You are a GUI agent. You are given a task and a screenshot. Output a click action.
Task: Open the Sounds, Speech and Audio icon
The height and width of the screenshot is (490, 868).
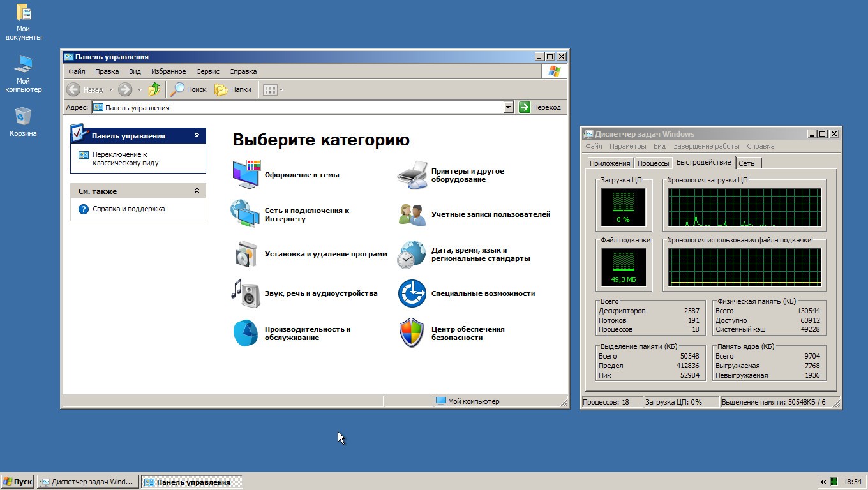tap(245, 293)
